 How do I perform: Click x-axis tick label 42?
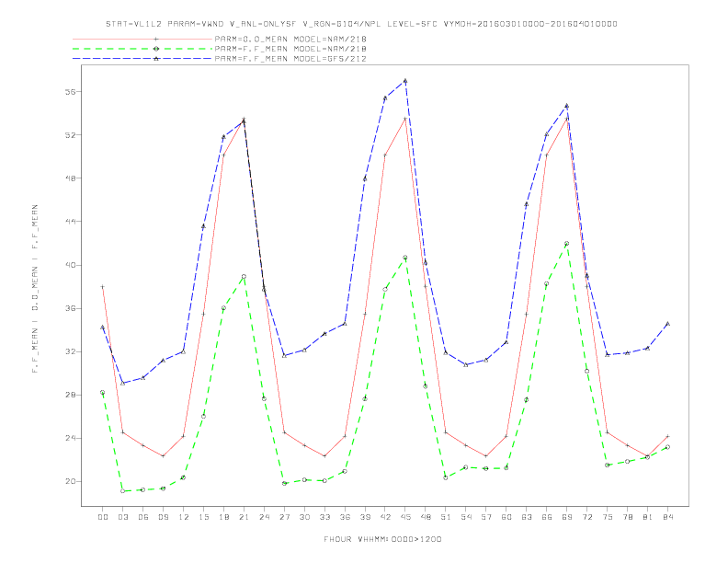[x=385, y=517]
